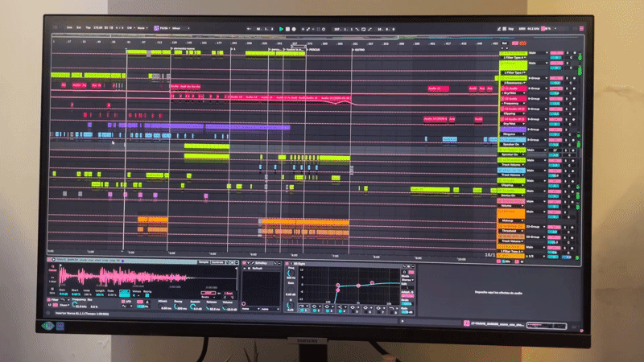Toggle the Punch-Out switch icon
Image resolution: width=644 pixels, height=362 pixels.
pyautogui.click(x=369, y=29)
